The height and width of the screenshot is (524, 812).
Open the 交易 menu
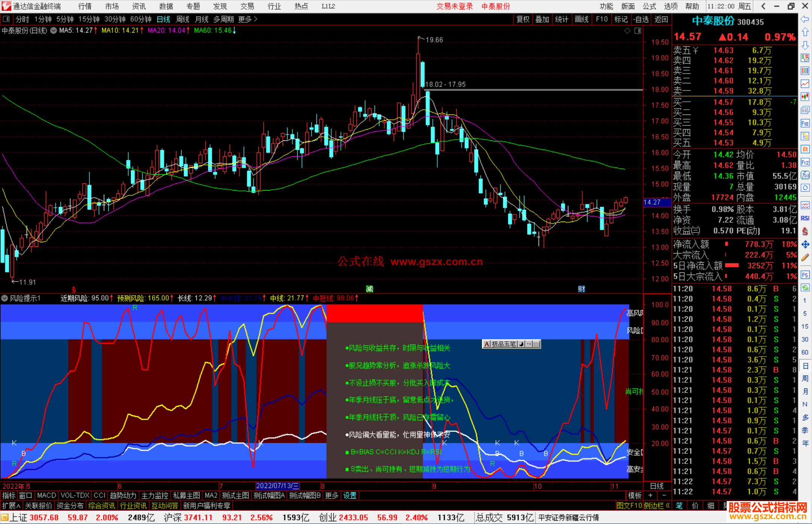(247, 6)
